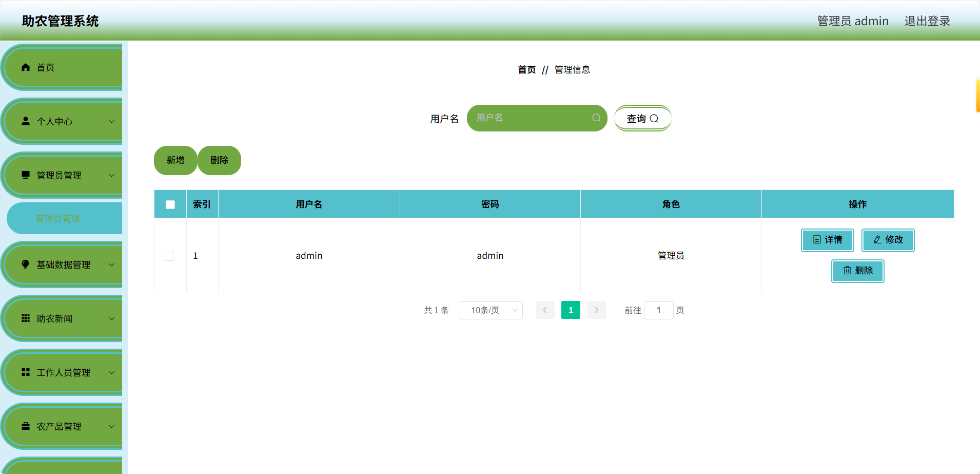The image size is (980, 474).
Task: Click the home icon beside 首页
Action: tap(26, 67)
